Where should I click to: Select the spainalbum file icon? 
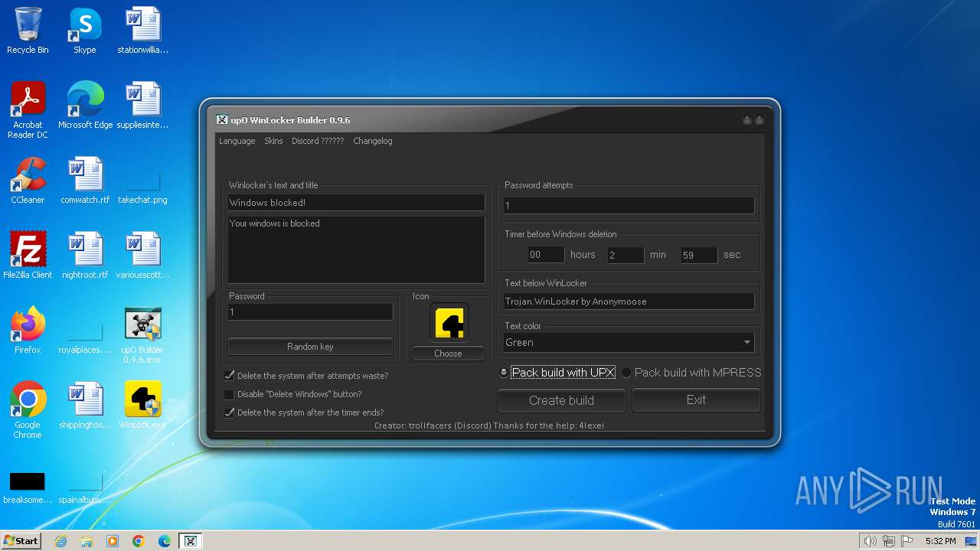click(85, 487)
